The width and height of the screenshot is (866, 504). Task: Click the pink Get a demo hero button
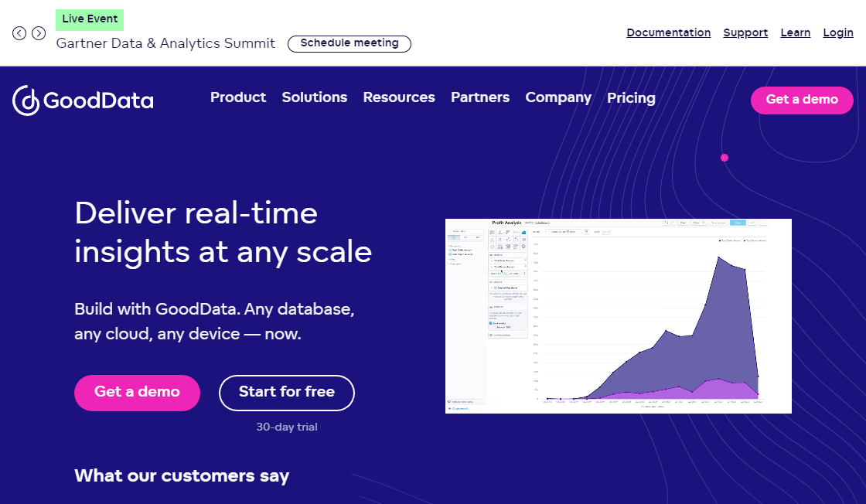pos(137,392)
